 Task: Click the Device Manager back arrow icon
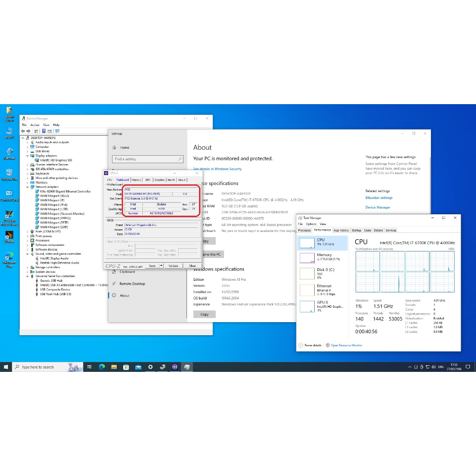[23, 131]
